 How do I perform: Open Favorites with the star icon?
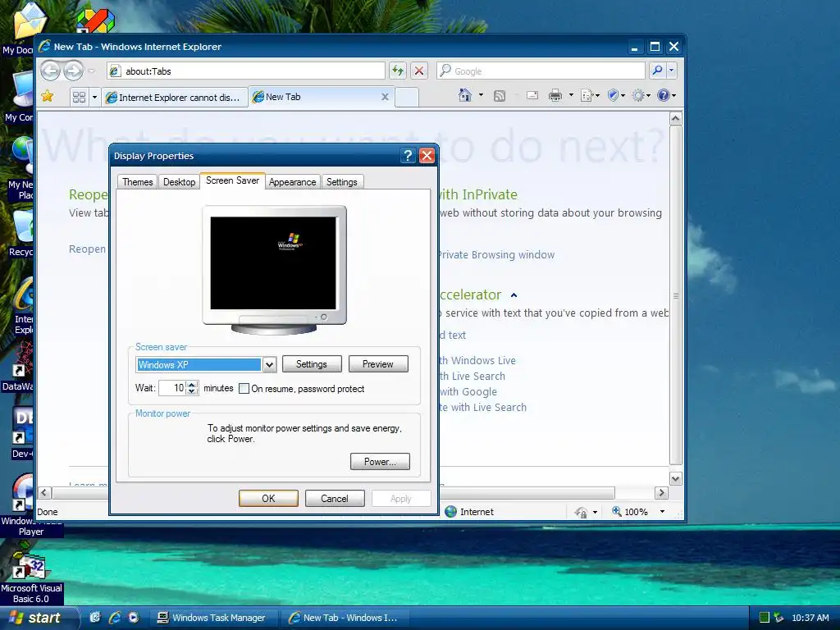click(x=47, y=97)
